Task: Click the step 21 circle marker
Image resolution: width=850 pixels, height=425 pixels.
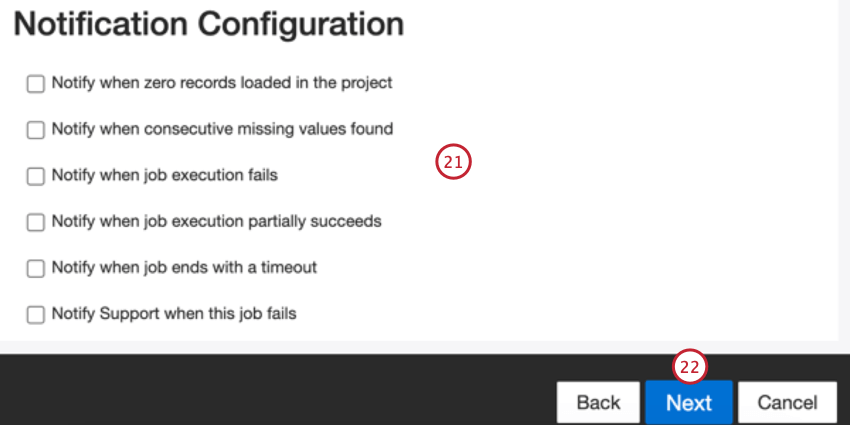Action: pos(453,163)
